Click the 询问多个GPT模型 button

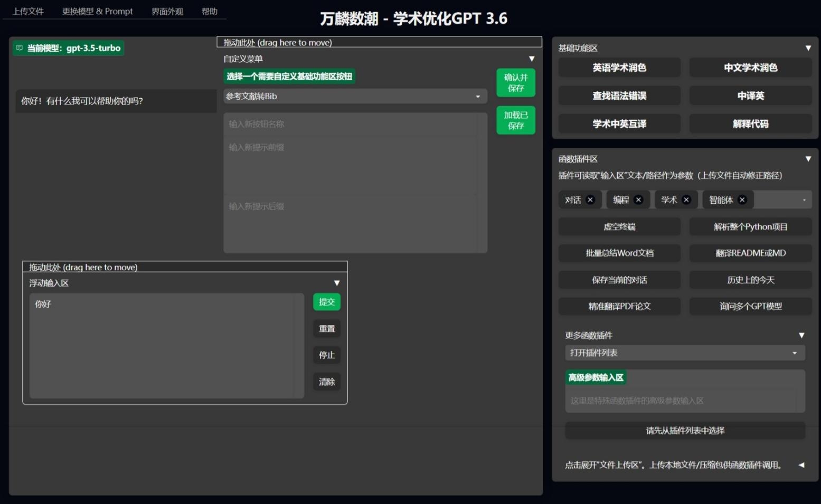(750, 306)
